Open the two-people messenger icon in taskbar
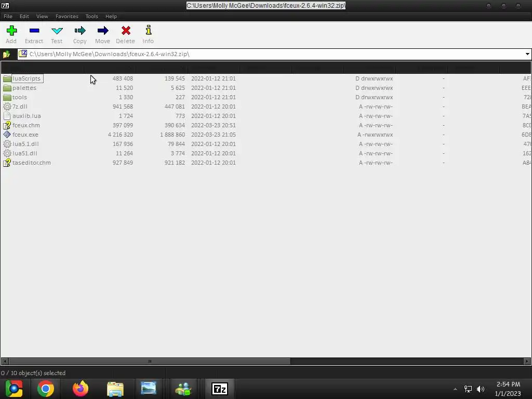532x399 pixels. pyautogui.click(x=183, y=389)
